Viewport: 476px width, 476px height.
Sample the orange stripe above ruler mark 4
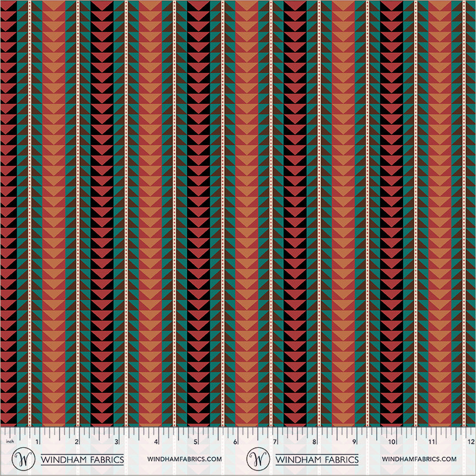(x=150, y=220)
